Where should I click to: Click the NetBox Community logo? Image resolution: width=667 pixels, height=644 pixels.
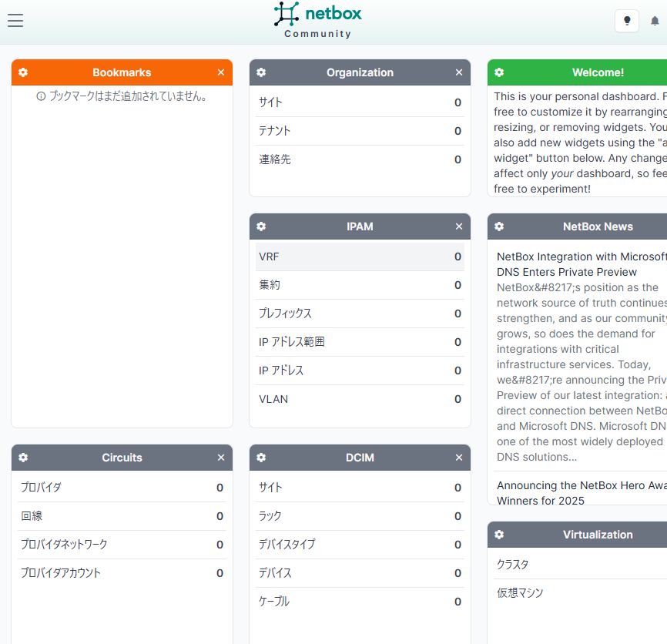pos(318,20)
